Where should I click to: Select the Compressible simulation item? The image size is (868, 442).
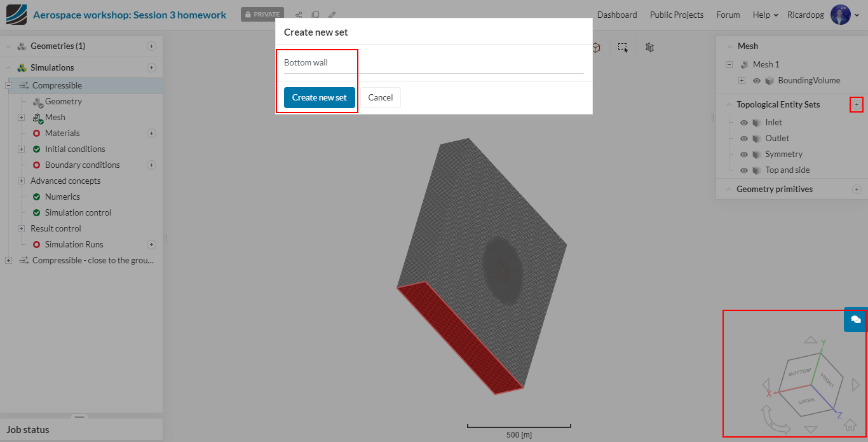tap(57, 85)
